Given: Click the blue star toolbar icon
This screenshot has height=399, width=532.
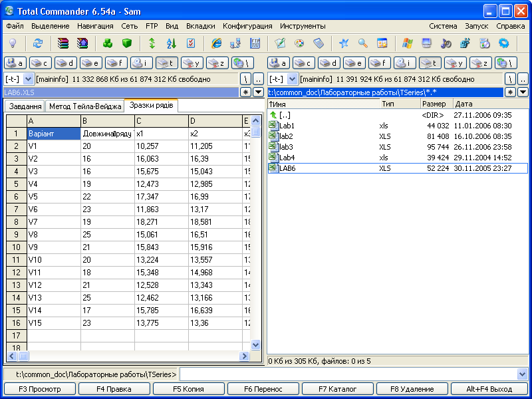Looking at the screenshot, I should (x=344, y=43).
